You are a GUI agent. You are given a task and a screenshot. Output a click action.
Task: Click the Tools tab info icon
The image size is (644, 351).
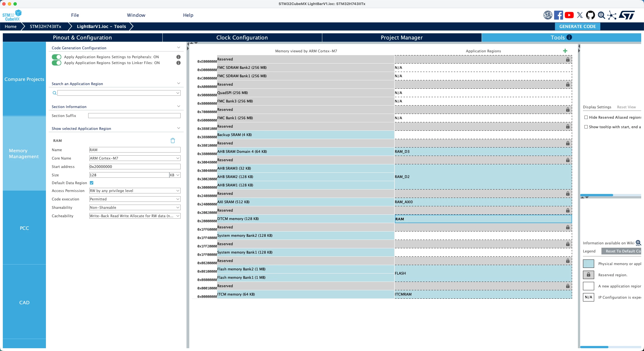click(569, 37)
